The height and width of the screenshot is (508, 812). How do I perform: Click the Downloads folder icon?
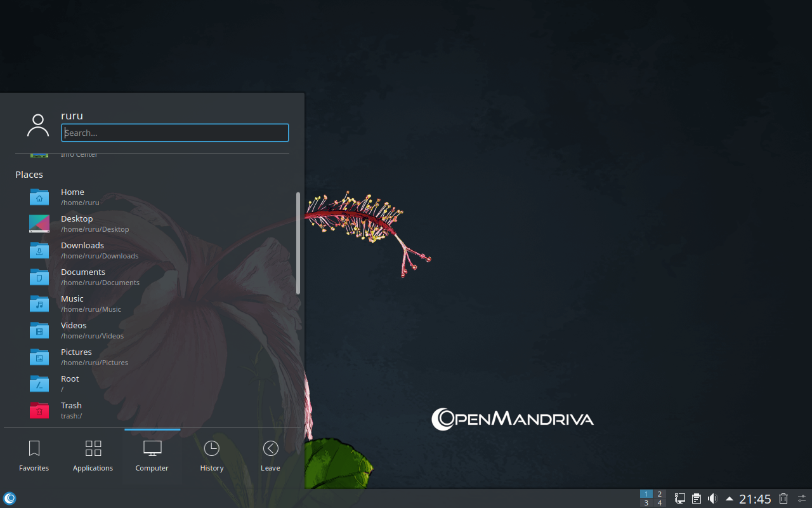(39, 250)
